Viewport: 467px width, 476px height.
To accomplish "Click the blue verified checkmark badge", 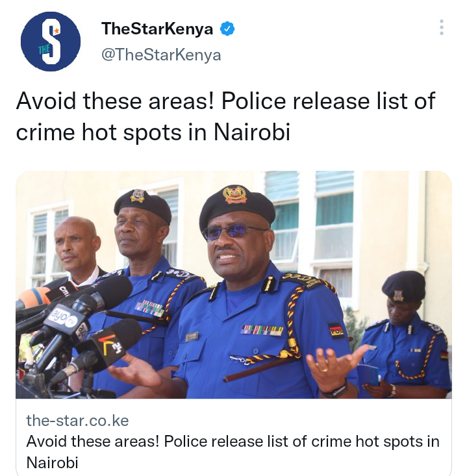I will click(227, 29).
